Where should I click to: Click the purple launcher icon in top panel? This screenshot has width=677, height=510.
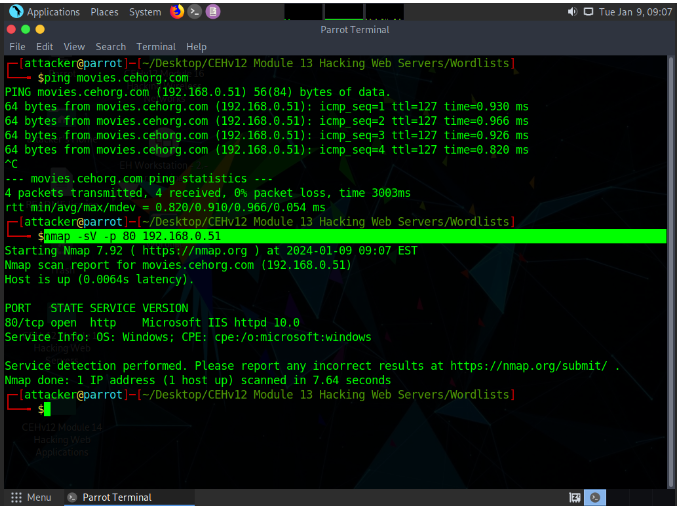(212, 12)
